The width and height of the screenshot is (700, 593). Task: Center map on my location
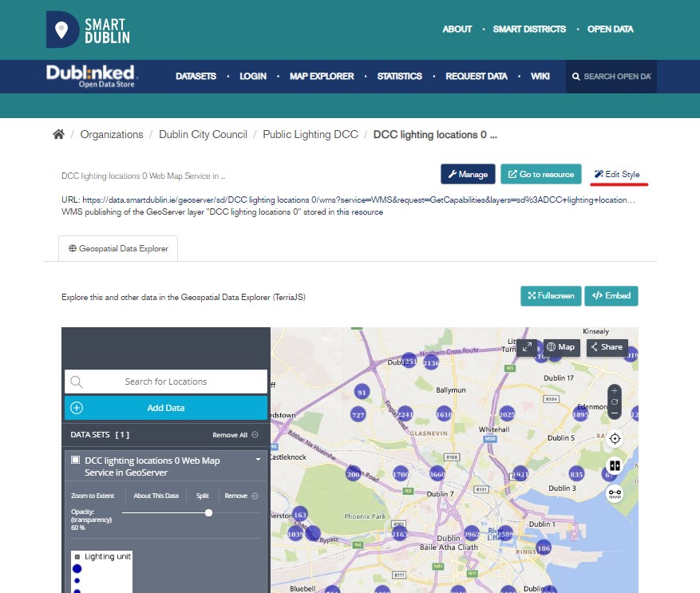[x=614, y=438]
